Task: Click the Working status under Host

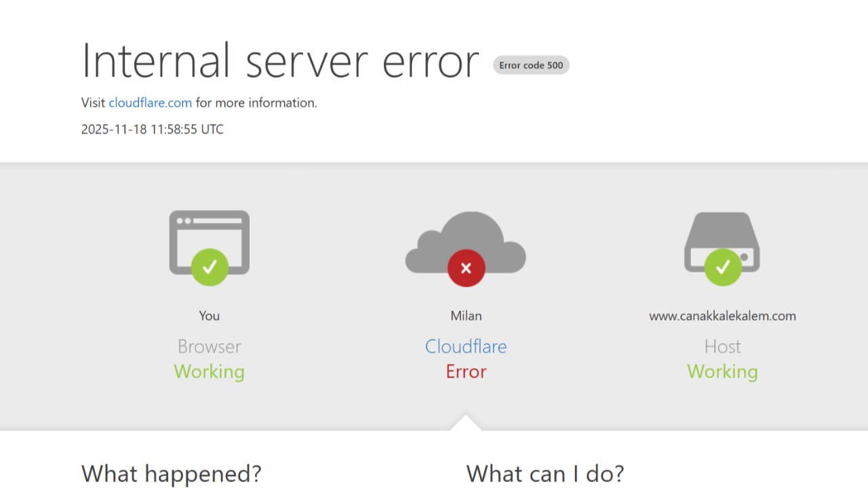Action: 722,371
